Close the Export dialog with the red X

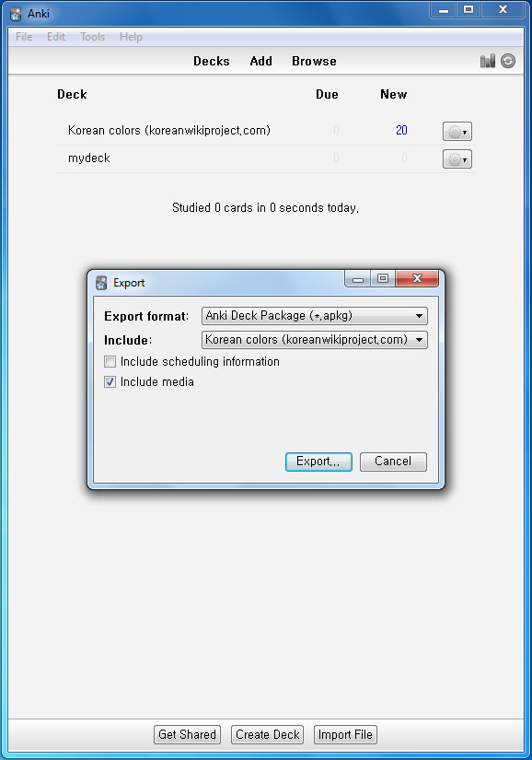click(x=417, y=278)
